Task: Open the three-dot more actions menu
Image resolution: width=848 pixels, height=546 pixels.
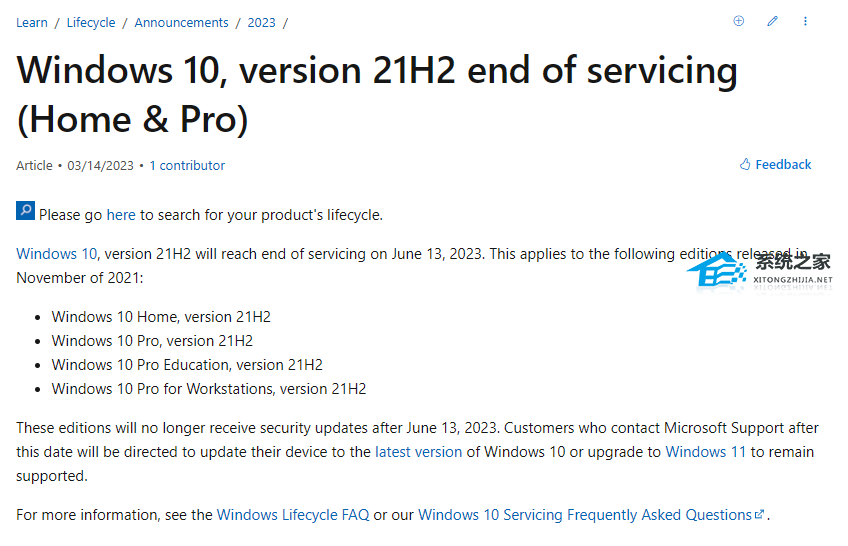Action: click(805, 21)
